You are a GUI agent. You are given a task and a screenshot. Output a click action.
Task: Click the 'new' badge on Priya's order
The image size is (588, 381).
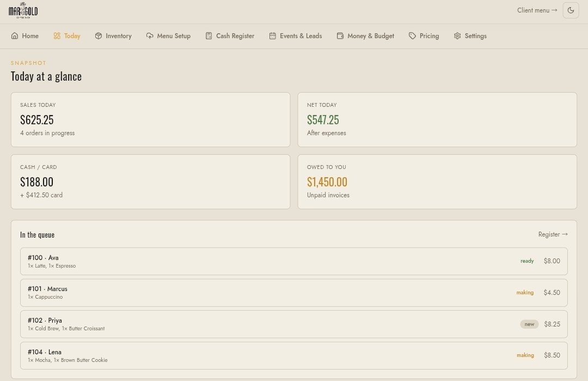tap(529, 324)
